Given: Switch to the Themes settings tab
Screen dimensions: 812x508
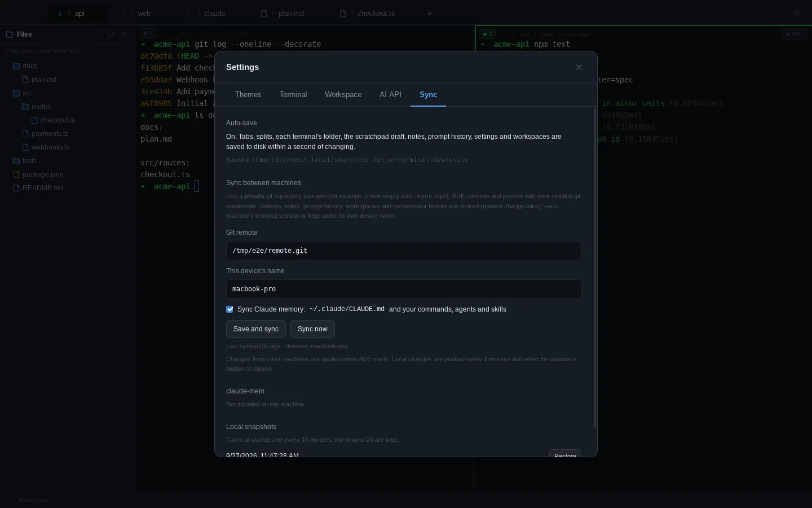Looking at the screenshot, I should point(248,95).
